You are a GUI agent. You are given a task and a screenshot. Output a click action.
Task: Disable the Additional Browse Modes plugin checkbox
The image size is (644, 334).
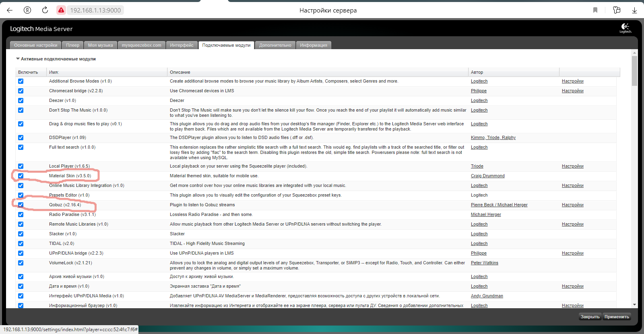point(21,81)
